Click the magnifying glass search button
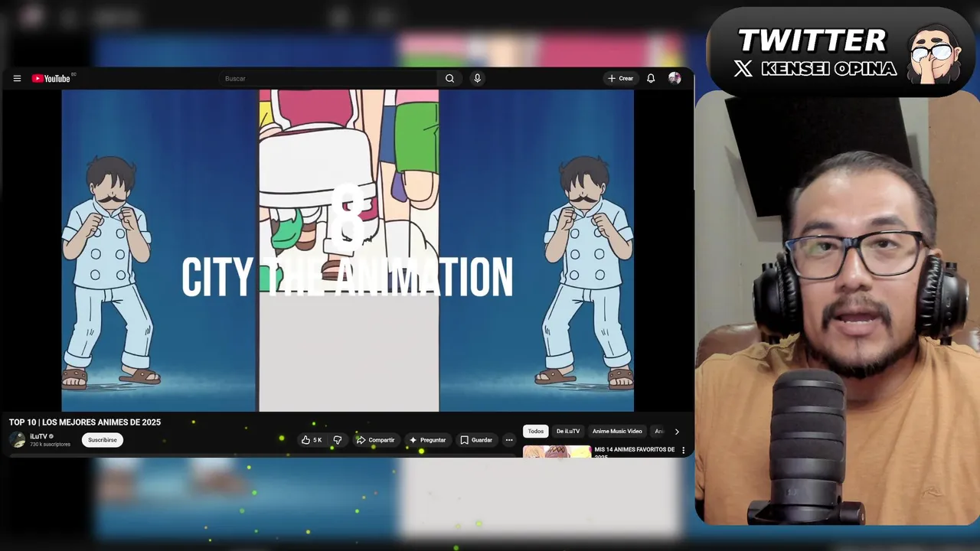 [x=450, y=78]
